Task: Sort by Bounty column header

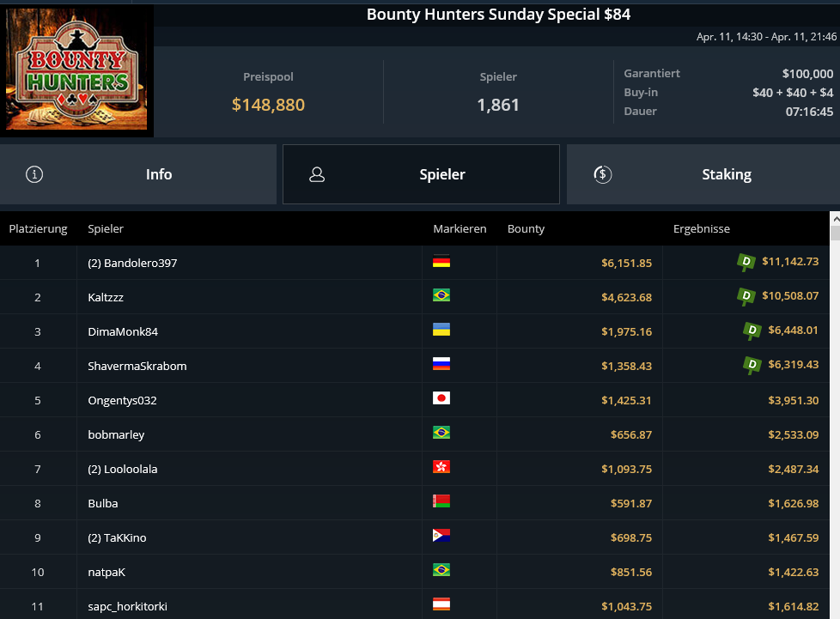Action: [526, 228]
